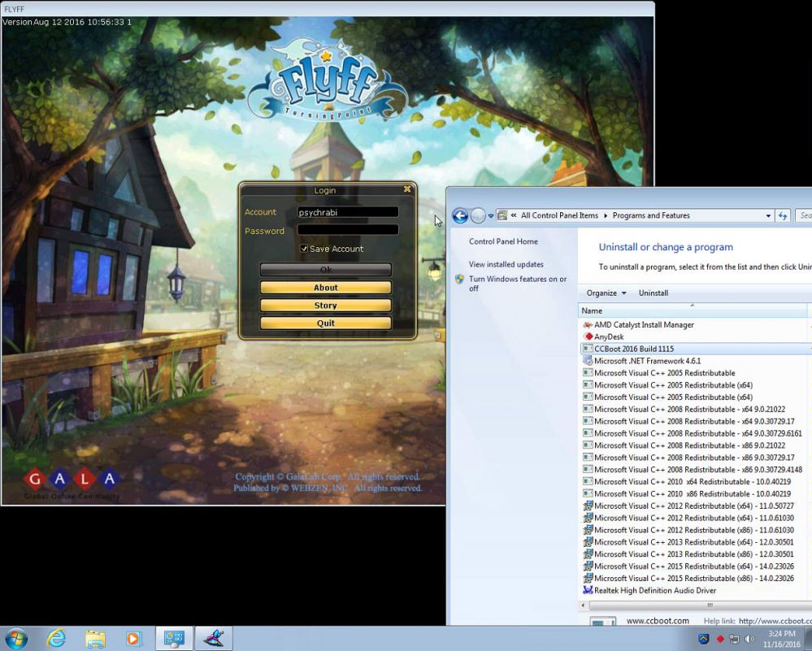This screenshot has height=651, width=812.
Task: Select 'All Control Panel Items' breadcrumb
Action: [x=559, y=215]
